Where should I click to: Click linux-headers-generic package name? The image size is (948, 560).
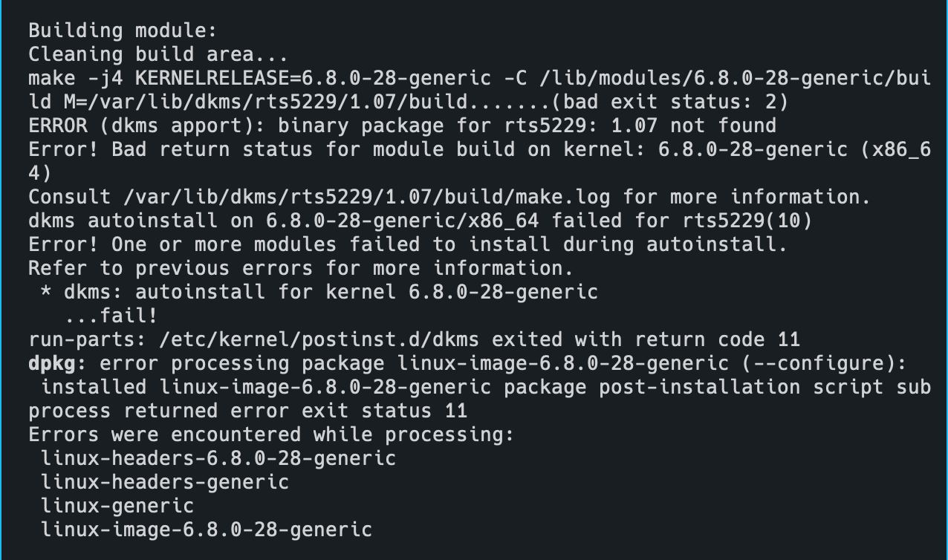pos(165,482)
